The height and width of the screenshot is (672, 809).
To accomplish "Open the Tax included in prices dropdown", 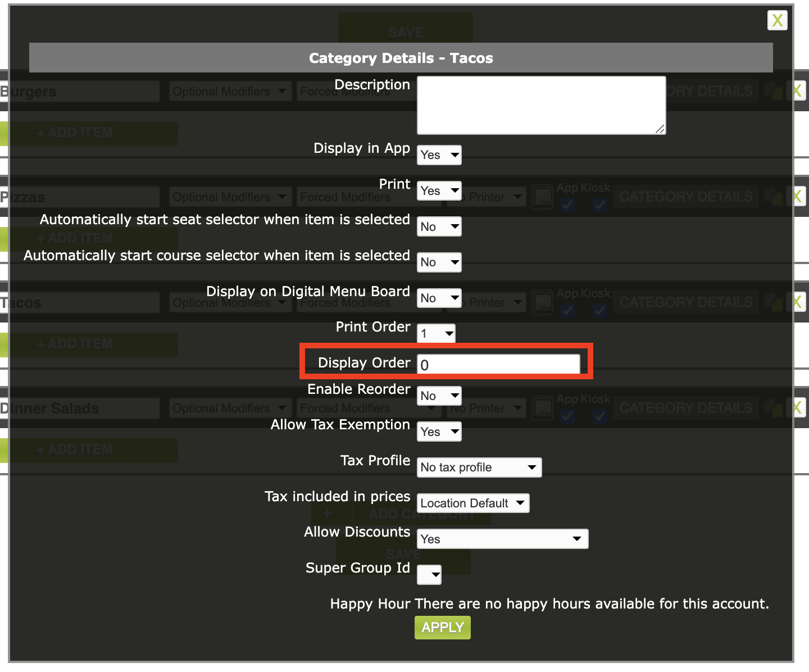I will coord(473,503).
